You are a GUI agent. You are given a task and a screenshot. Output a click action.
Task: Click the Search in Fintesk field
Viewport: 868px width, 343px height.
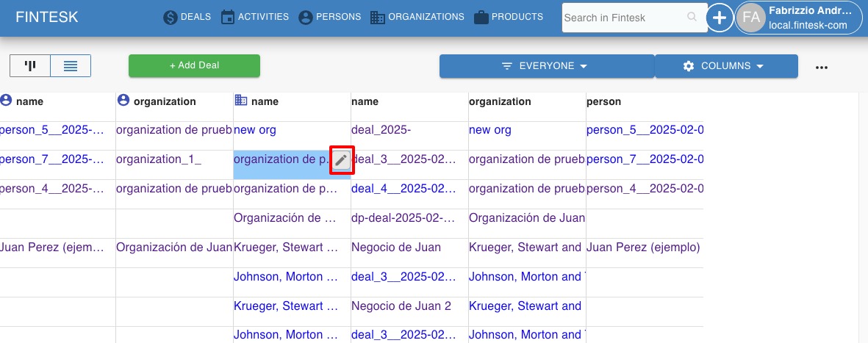coord(623,17)
